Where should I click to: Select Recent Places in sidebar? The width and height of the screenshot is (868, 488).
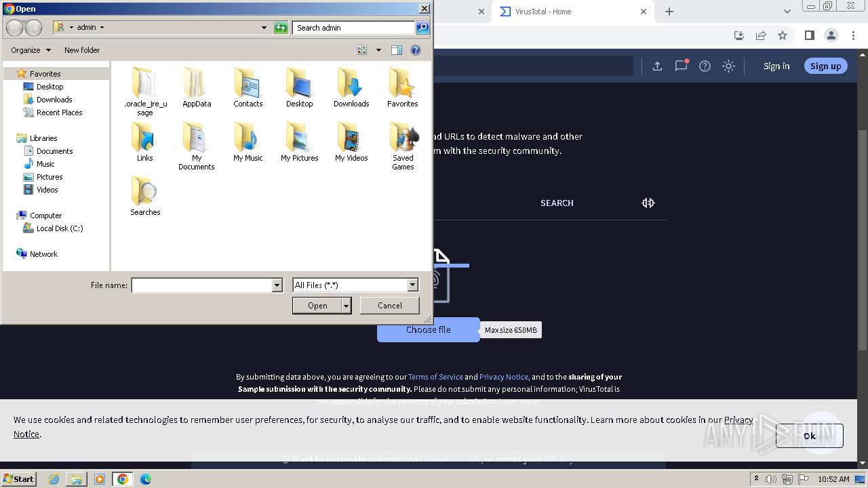pyautogui.click(x=60, y=113)
